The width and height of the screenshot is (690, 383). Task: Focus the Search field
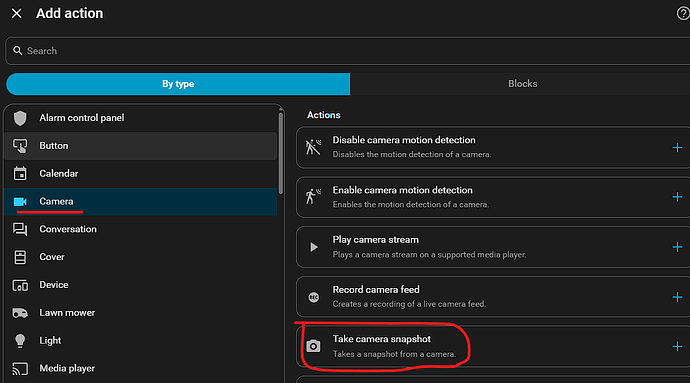click(x=348, y=51)
